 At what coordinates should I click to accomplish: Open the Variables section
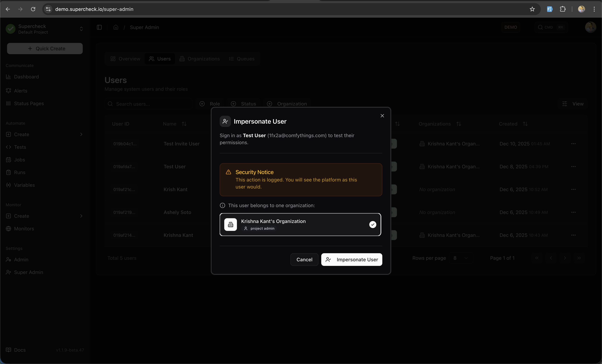24,185
